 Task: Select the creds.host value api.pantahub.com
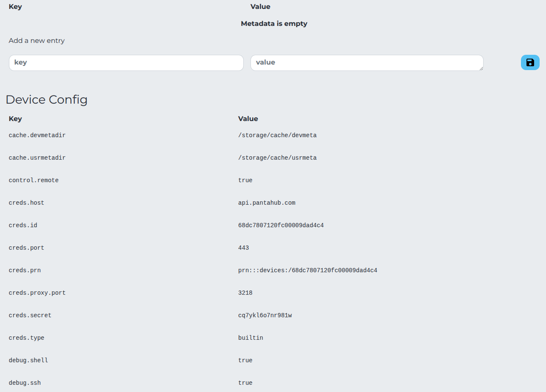[x=267, y=203]
